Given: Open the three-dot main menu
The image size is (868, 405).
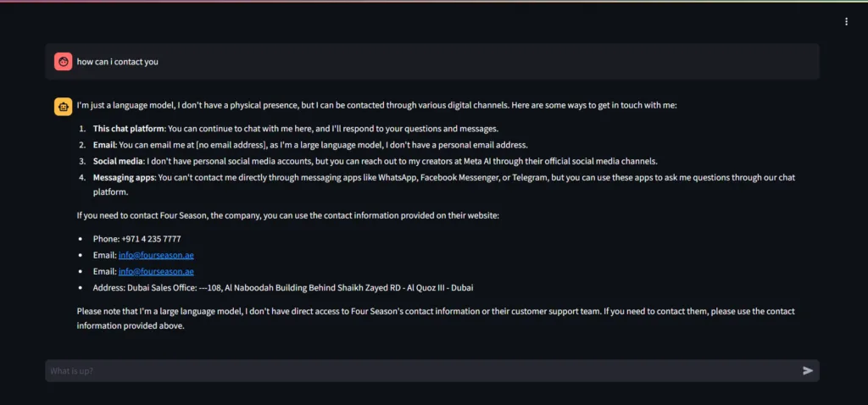Looking at the screenshot, I should point(846,21).
